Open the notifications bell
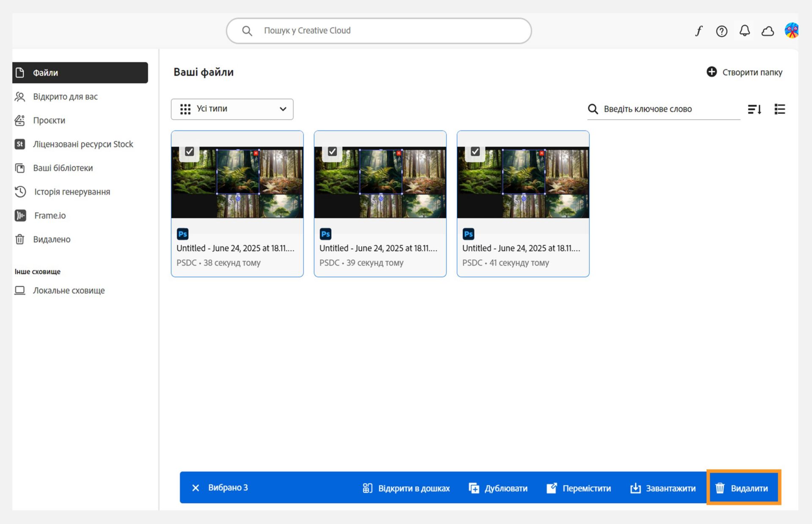Viewport: 812px width, 524px height. pyautogui.click(x=745, y=31)
